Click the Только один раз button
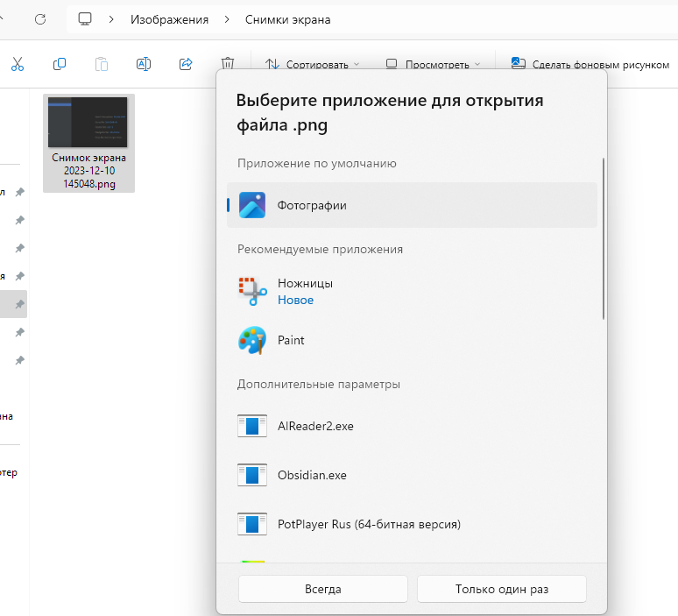Image resolution: width=678 pixels, height=616 pixels. tap(502, 589)
